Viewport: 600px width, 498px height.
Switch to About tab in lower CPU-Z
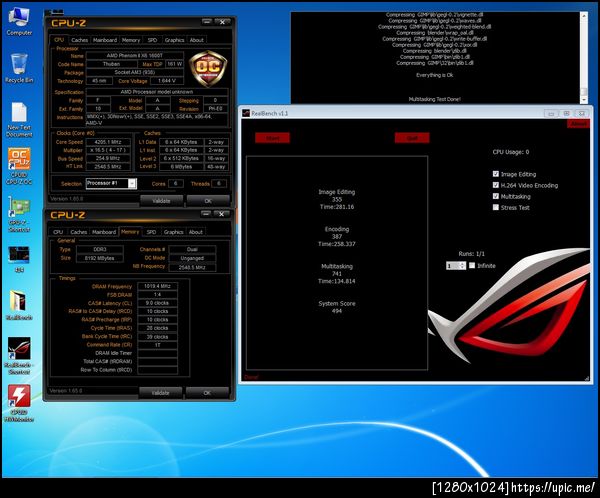click(196, 232)
